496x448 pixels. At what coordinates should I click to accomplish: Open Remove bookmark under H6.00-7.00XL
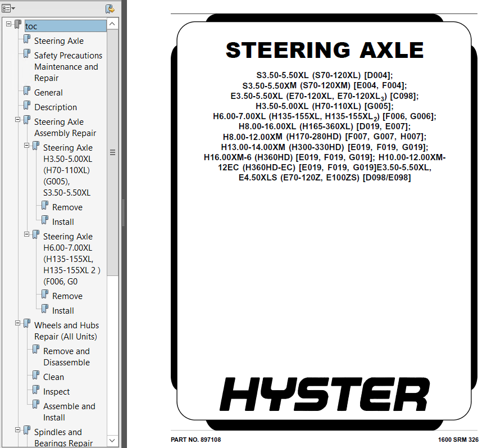pos(67,296)
